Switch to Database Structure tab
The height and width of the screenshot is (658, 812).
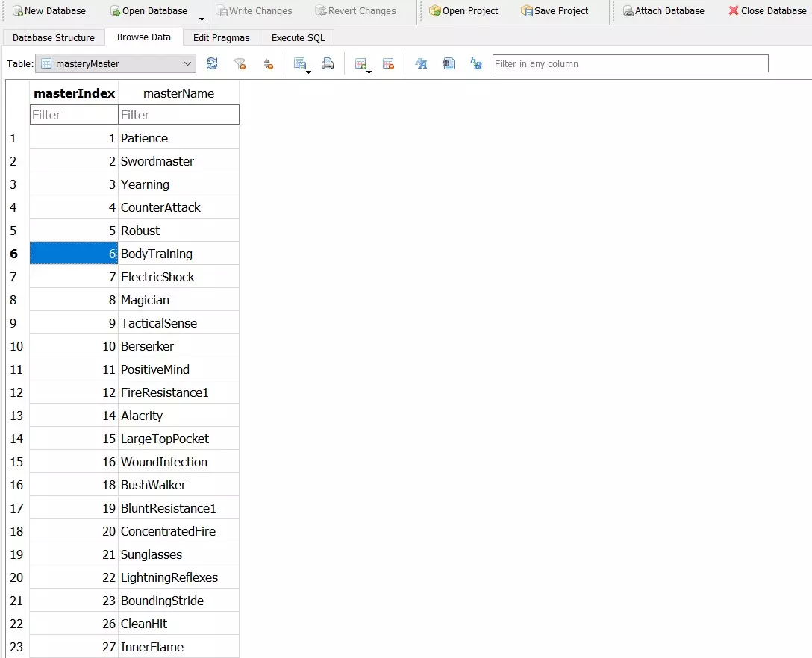54,38
